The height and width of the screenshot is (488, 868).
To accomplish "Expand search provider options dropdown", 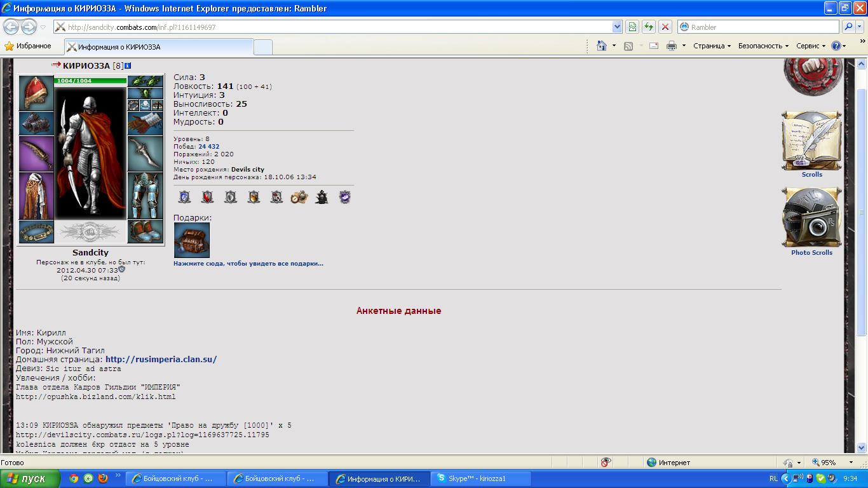I will coord(860,27).
